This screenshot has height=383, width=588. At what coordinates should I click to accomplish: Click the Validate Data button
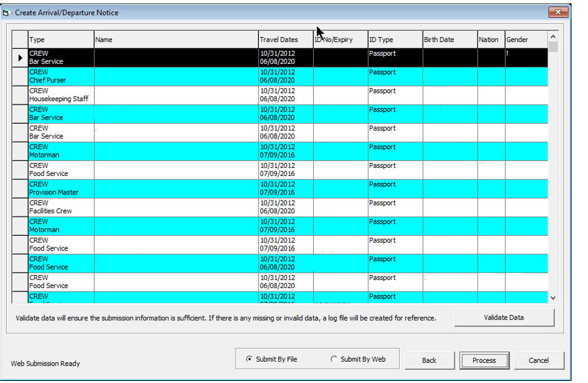[504, 318]
